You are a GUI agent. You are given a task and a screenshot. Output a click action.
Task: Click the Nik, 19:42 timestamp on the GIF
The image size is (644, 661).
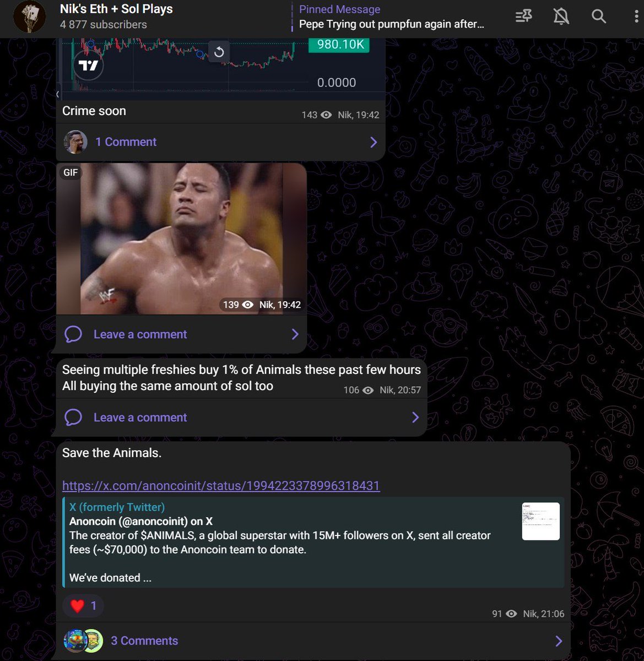pyautogui.click(x=280, y=305)
